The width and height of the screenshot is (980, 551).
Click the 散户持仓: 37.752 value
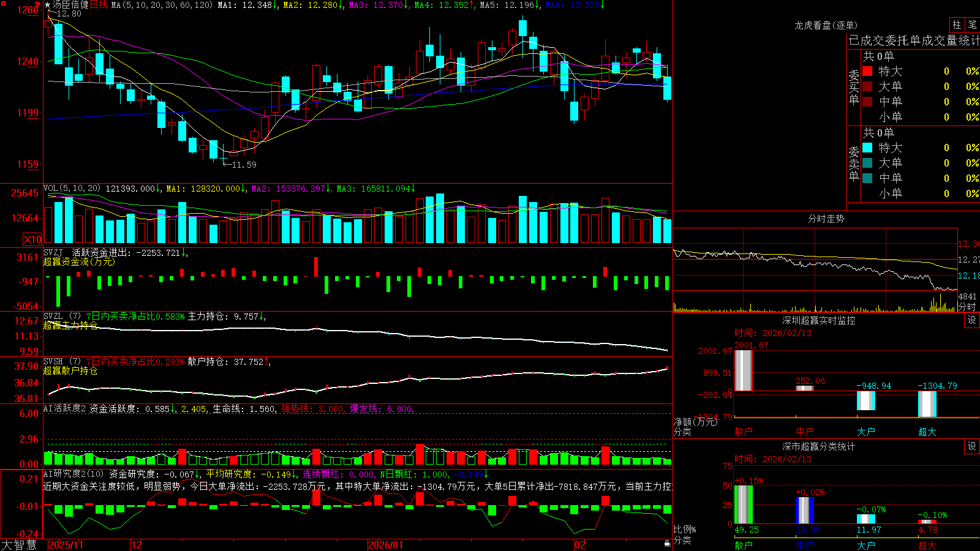pos(229,362)
